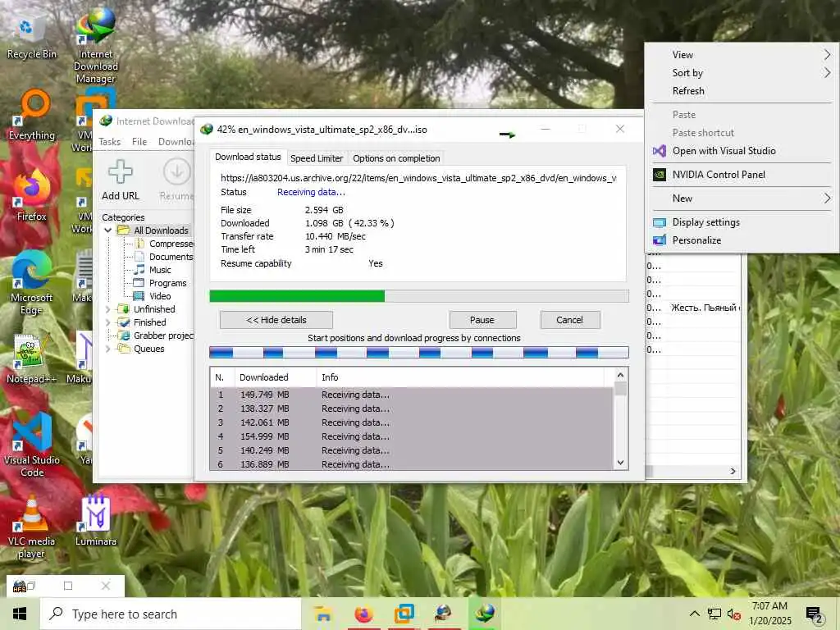The width and height of the screenshot is (840, 630).
Task: Cancel the download
Action: pos(570,321)
